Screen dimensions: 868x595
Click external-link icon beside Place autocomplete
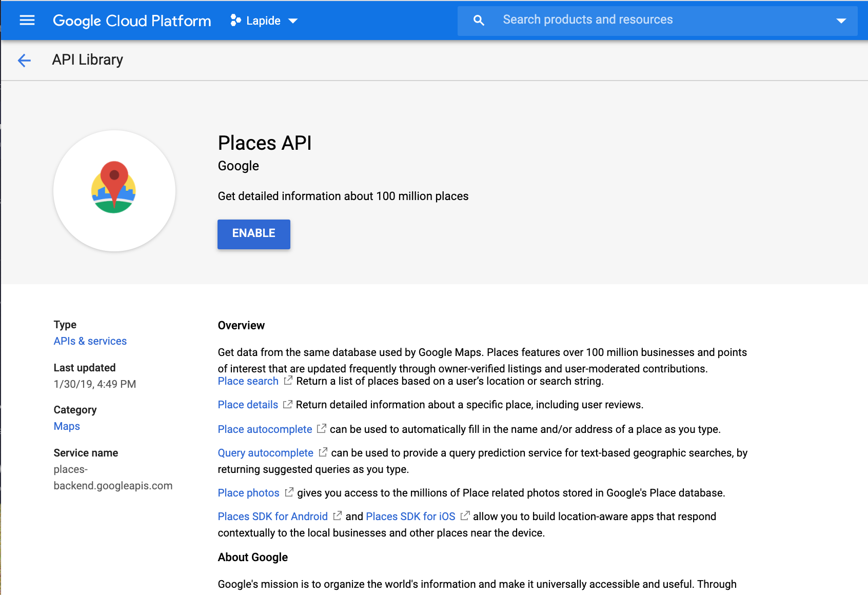click(322, 428)
